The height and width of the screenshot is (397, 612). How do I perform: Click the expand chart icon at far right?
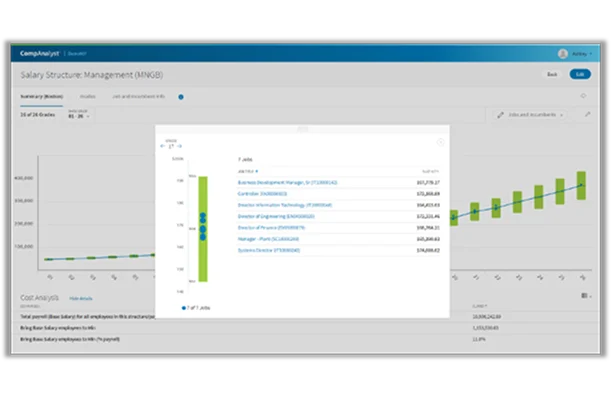587,114
